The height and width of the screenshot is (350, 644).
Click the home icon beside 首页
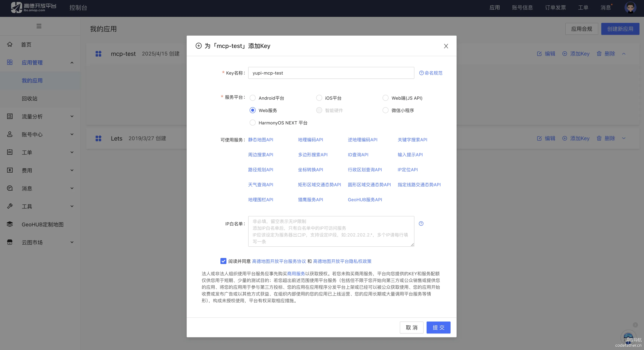coord(10,44)
